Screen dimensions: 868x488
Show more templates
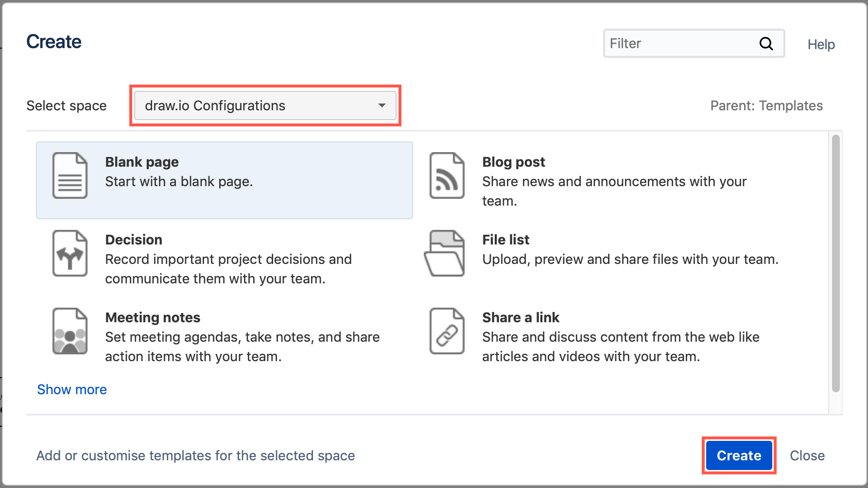click(x=71, y=389)
